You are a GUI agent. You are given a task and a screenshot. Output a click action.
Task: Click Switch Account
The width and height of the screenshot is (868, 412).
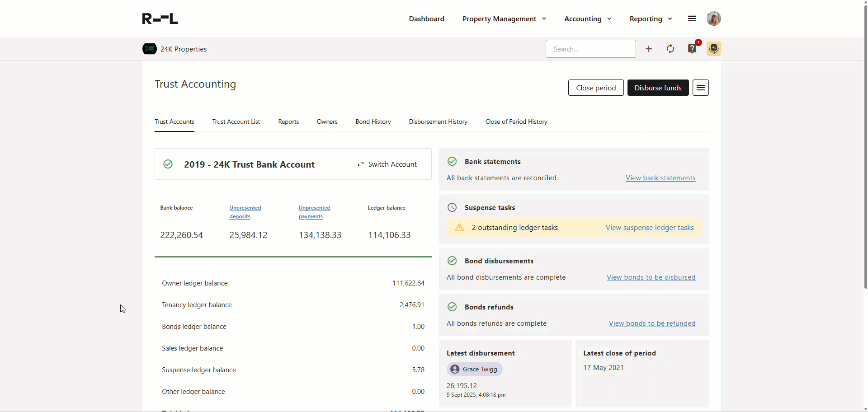point(387,164)
